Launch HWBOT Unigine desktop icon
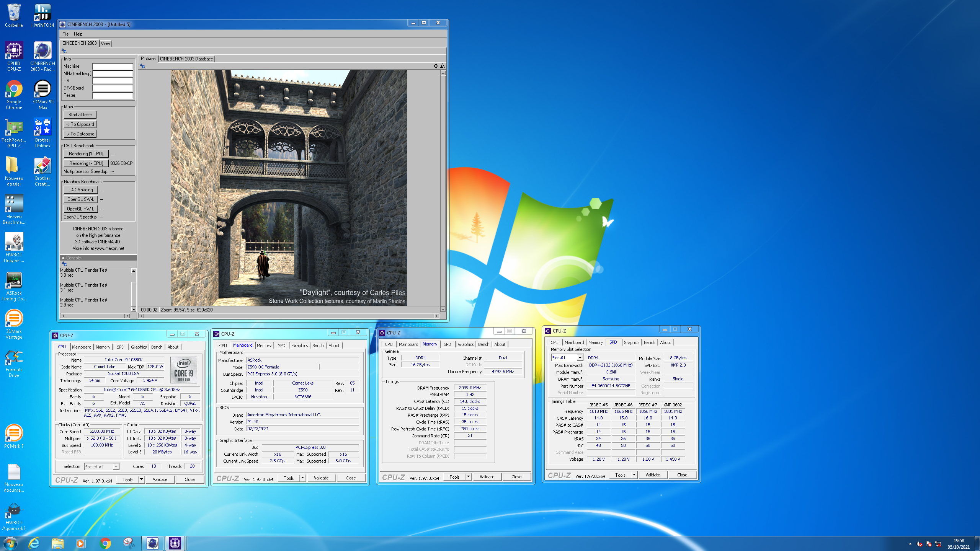Screen dimensions: 980x551 point(14,248)
